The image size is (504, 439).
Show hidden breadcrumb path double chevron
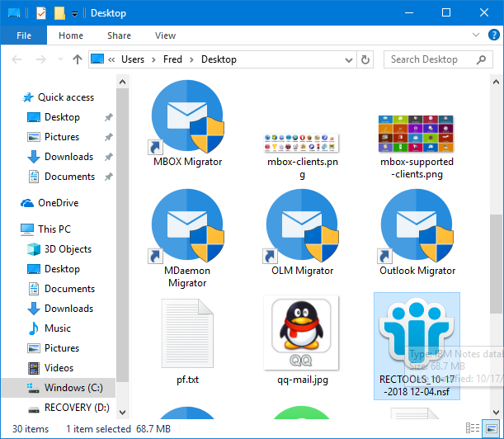click(111, 59)
